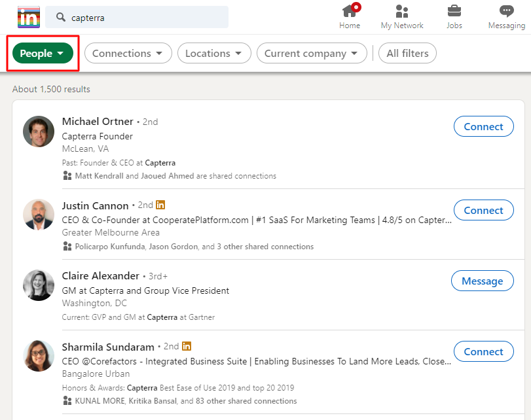Open Sharmila Sundaram name link
The image size is (531, 420).
pyautogui.click(x=108, y=347)
